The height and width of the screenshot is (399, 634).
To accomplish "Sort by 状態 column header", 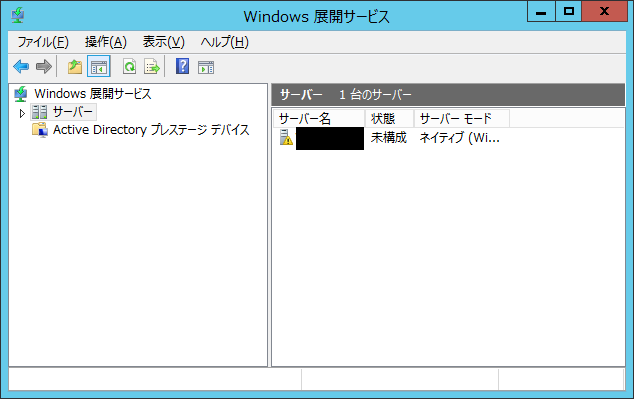I will pyautogui.click(x=389, y=118).
